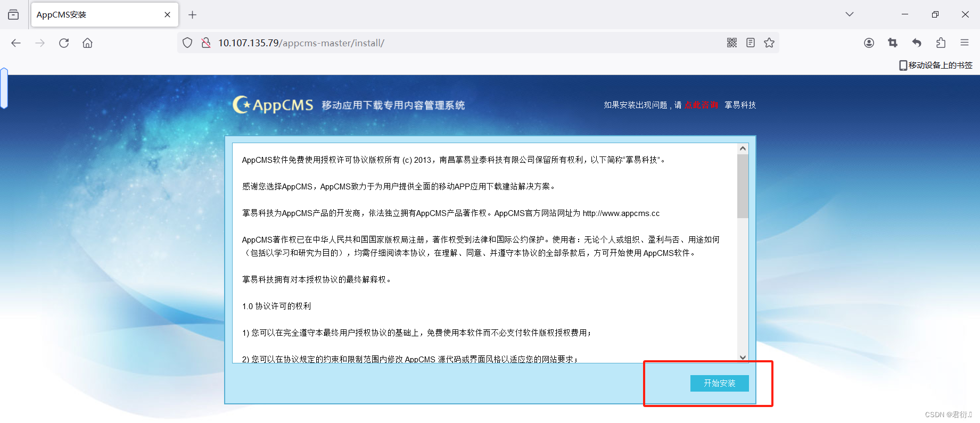Open the tracking protection shield icon

[x=187, y=43]
